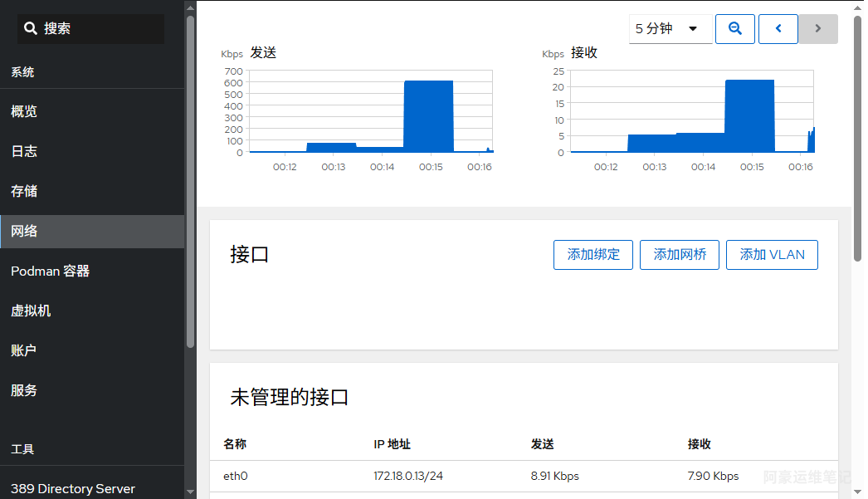
Task: Open 虚拟机 in the sidebar
Action: tap(92, 311)
